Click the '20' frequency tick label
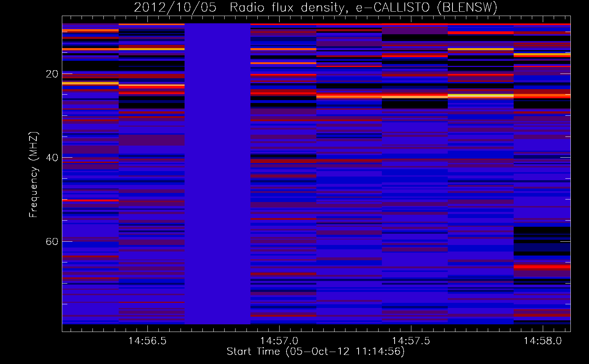The width and height of the screenshot is (589, 364). coord(52,74)
